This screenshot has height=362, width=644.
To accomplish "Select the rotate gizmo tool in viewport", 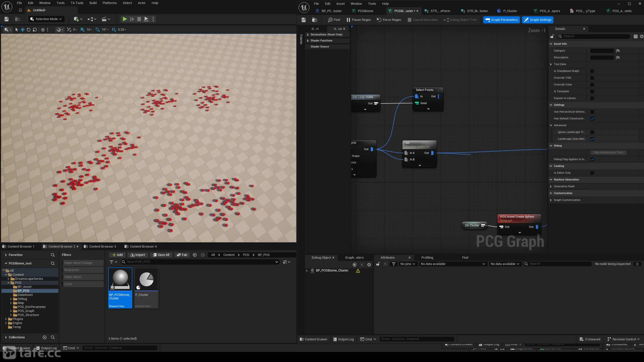I will coord(29,30).
